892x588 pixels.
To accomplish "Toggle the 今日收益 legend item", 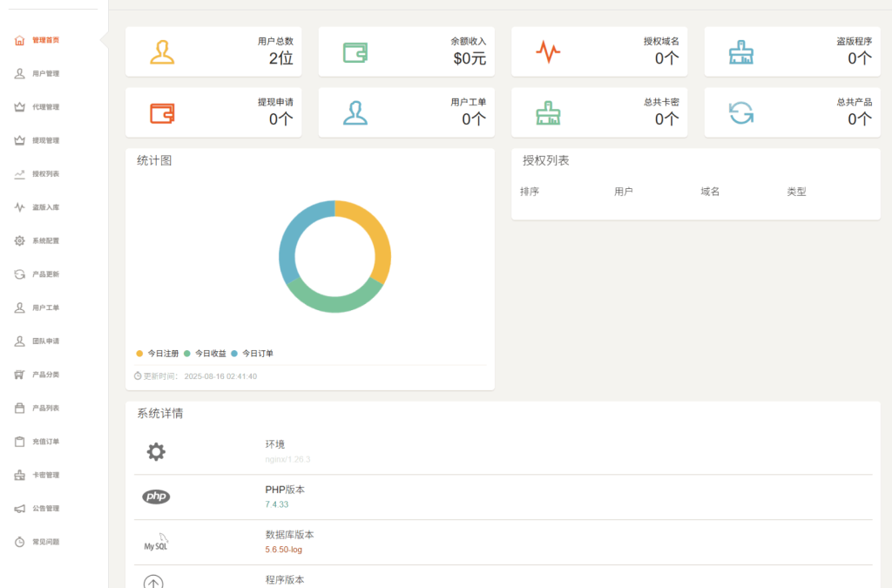I will 205,354.
